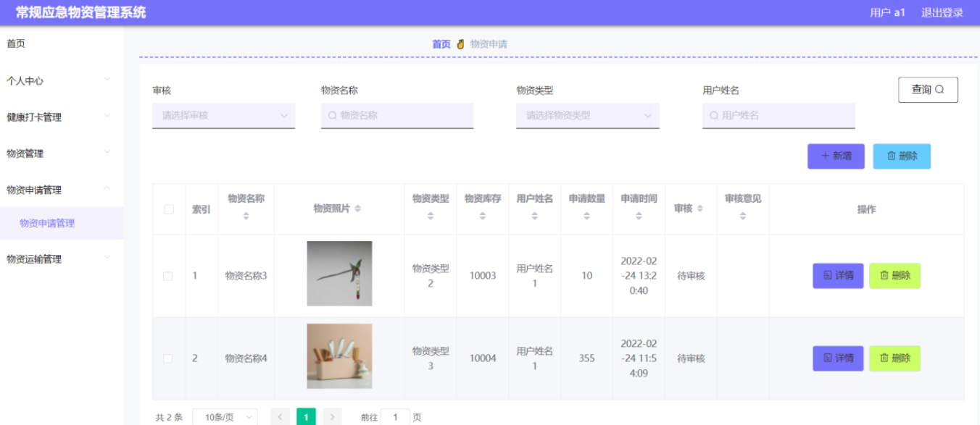This screenshot has height=425, width=980.
Task: Check the checkbox for 物资名称3 row
Action: pos(168,275)
